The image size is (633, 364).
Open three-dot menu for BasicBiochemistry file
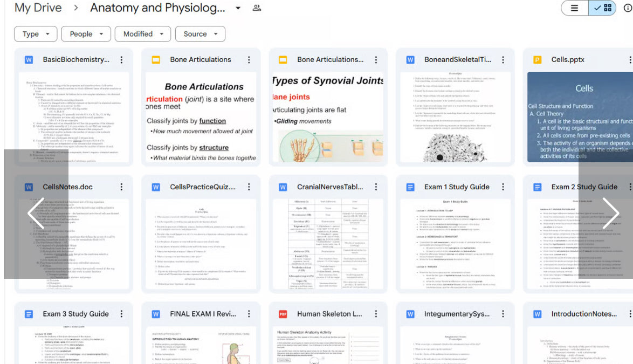[121, 60]
